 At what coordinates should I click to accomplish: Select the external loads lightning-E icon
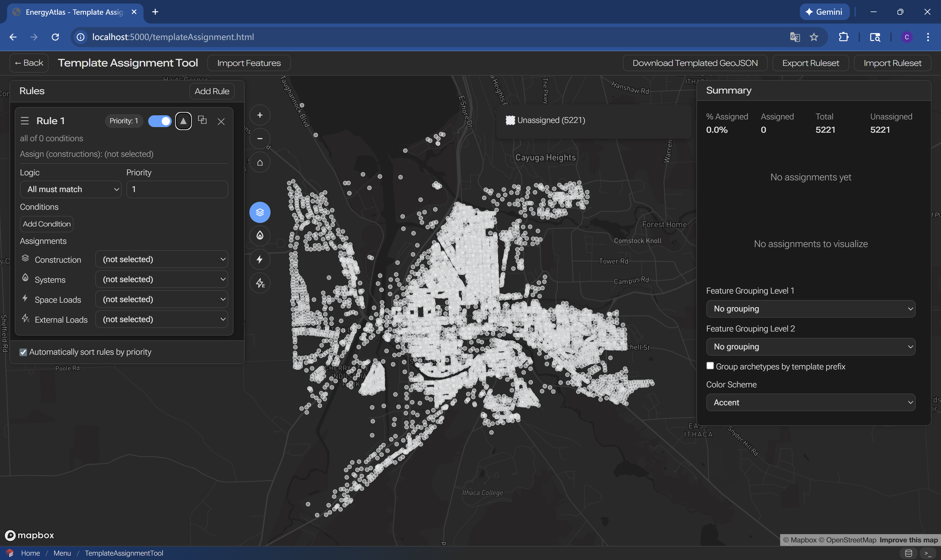point(260,283)
